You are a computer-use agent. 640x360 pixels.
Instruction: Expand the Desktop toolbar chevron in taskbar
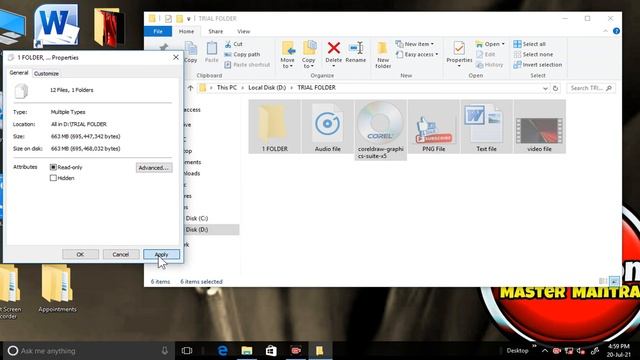tap(534, 346)
